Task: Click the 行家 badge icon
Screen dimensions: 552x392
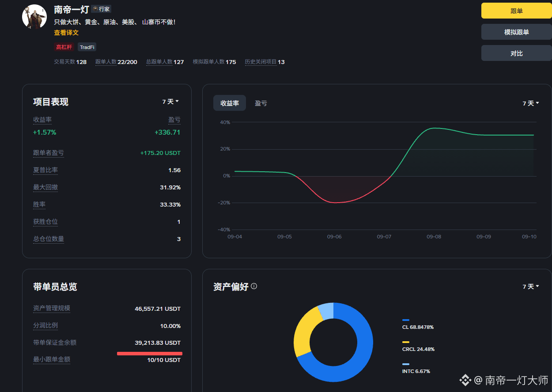Action: [x=95, y=9]
